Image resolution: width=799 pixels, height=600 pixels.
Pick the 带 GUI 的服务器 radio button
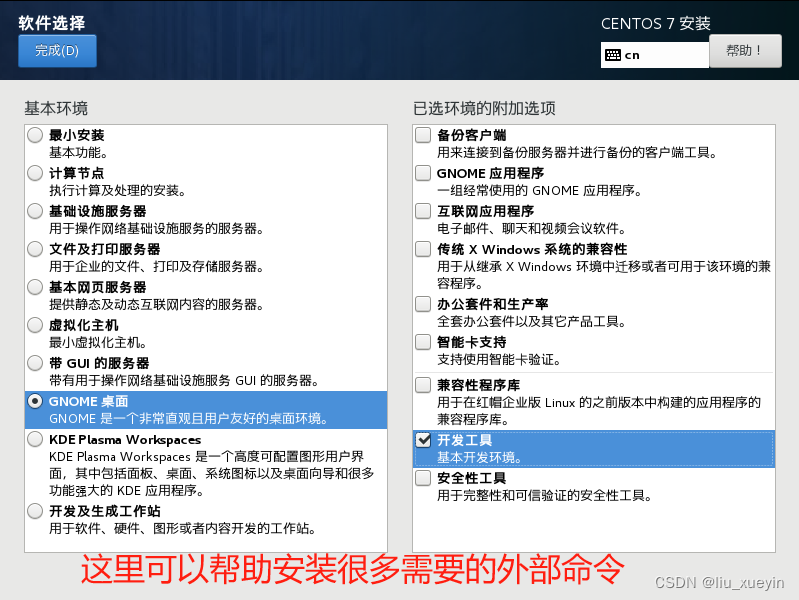[35, 363]
